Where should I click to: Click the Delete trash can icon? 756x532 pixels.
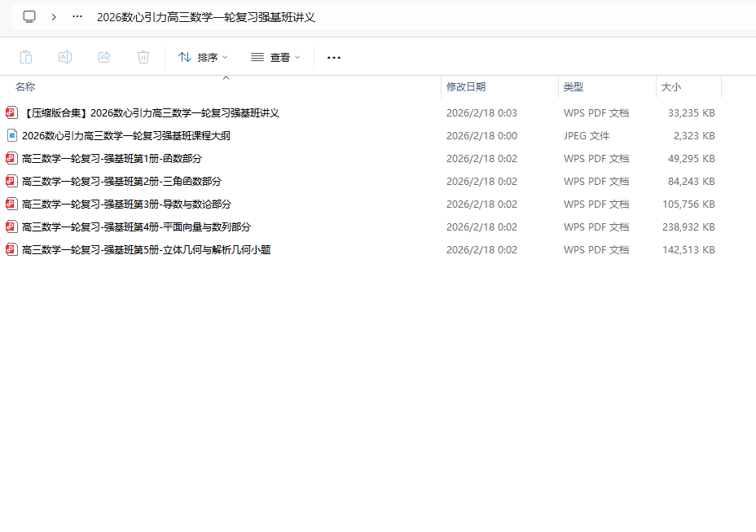[143, 57]
